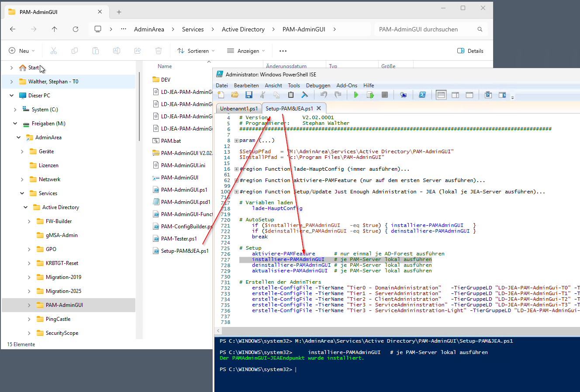
Task: Click the Open script folder icon in ISE
Action: pos(235,95)
